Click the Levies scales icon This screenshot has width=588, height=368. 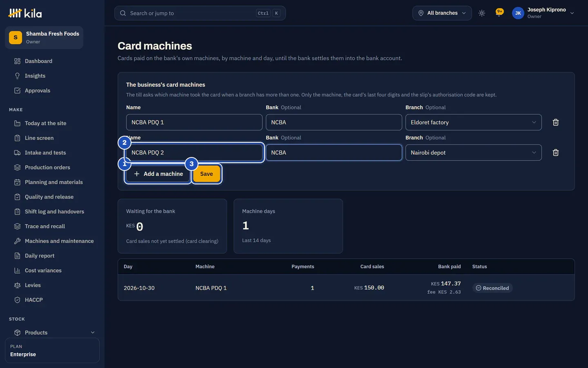coord(17,285)
